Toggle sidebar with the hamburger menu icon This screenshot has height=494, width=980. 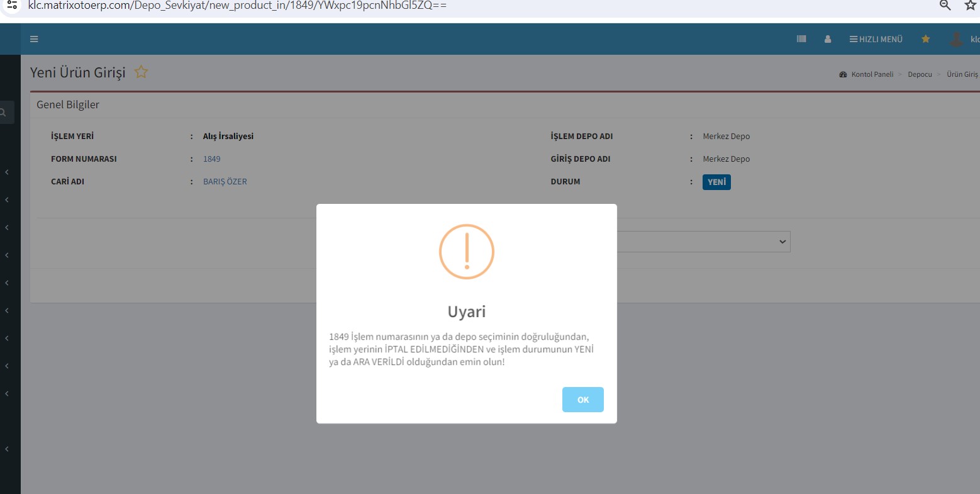tap(34, 39)
